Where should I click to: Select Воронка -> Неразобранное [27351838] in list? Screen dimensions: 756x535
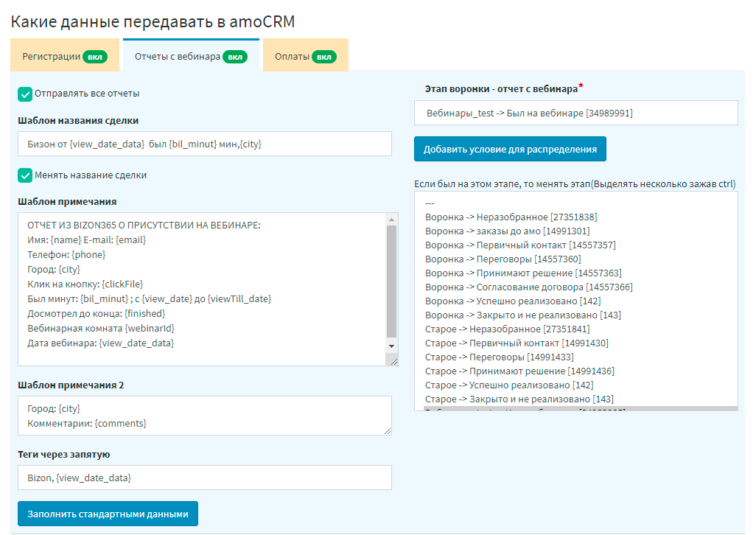511,217
